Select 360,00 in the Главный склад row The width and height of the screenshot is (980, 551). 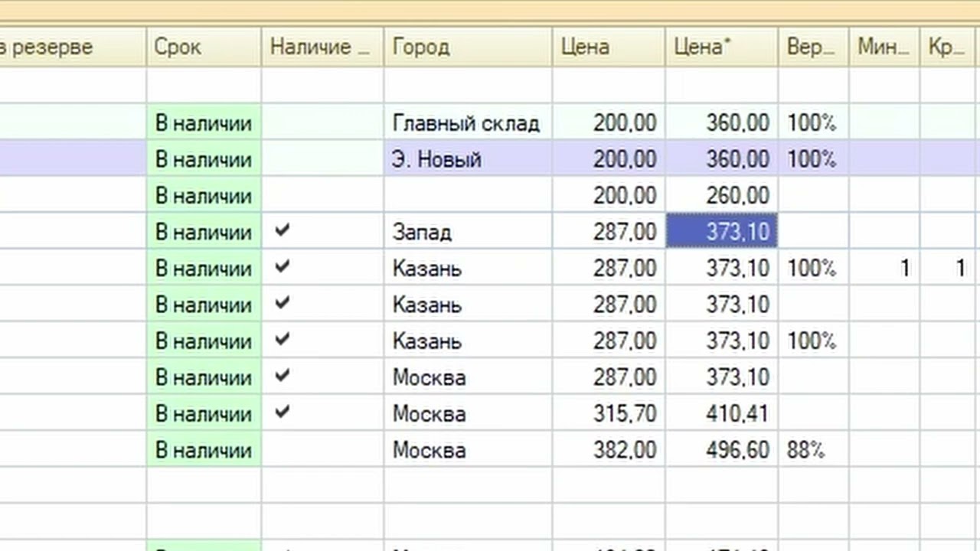pos(722,123)
